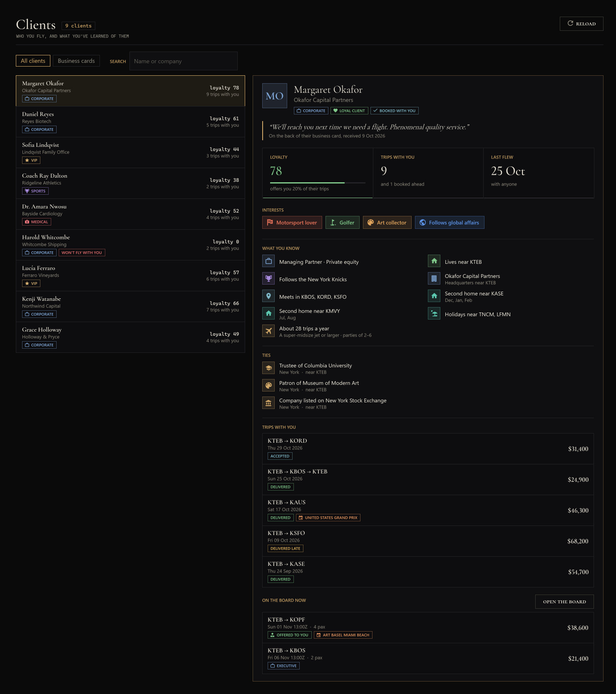Image resolution: width=616 pixels, height=694 pixels.
Task: Click the Golfer interest icon
Action: pyautogui.click(x=333, y=222)
